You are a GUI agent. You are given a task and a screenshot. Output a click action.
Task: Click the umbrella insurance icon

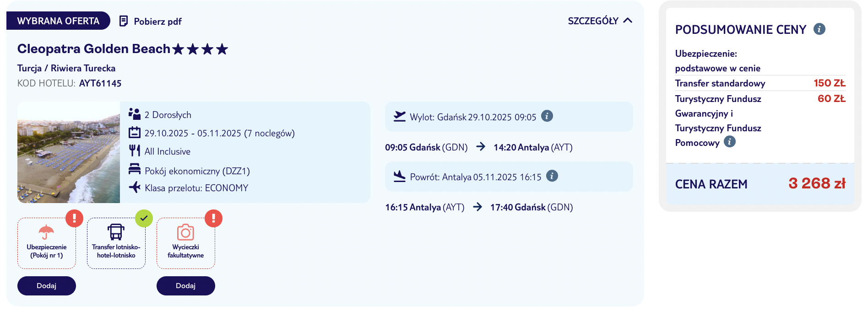tap(46, 232)
